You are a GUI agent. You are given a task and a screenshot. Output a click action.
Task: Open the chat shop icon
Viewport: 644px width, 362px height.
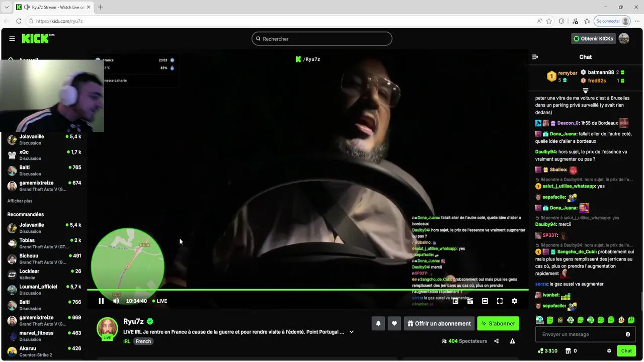[568, 351]
